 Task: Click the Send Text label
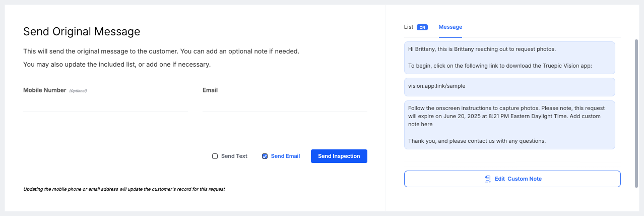coord(234,156)
